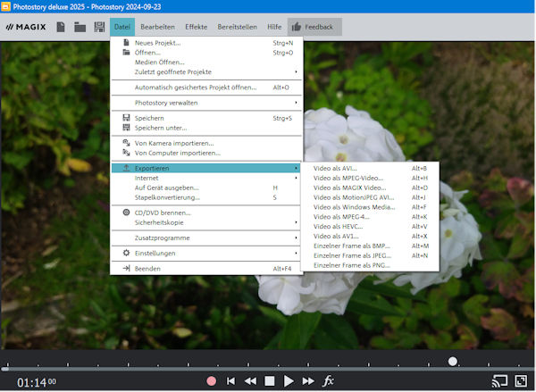Viewport: 536px width, 392px height.
Task: Export Einzelner Frame als BMP...
Action: coord(370,246)
